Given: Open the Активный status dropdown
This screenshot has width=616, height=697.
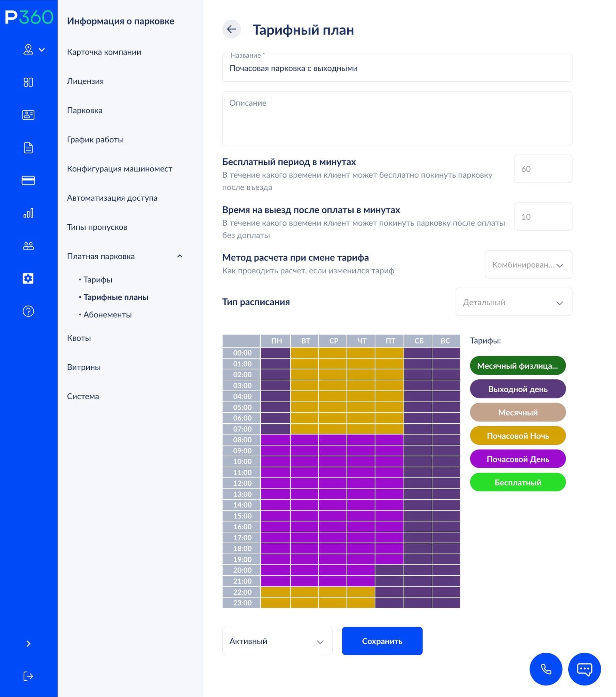Looking at the screenshot, I should pos(277,641).
